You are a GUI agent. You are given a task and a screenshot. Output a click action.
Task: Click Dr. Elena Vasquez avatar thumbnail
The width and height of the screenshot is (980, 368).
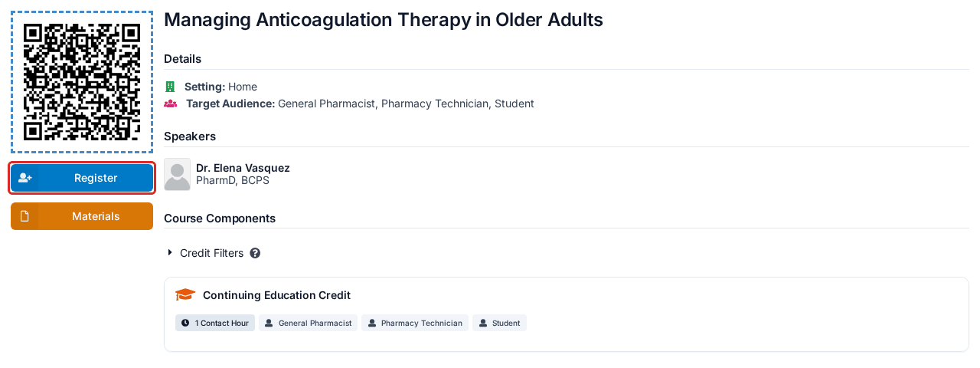[177, 175]
